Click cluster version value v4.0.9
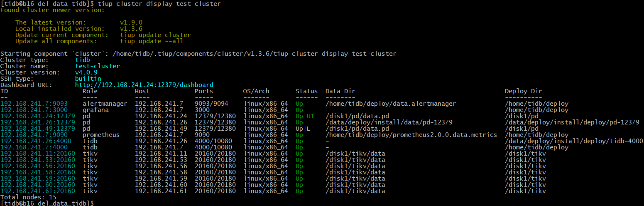Image resolution: width=644 pixels, height=206 pixels. click(86, 72)
